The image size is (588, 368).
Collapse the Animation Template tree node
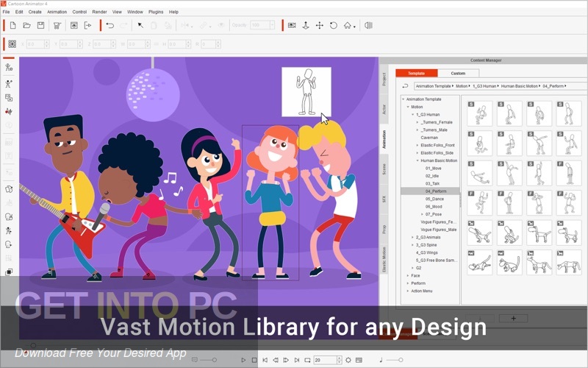404,99
